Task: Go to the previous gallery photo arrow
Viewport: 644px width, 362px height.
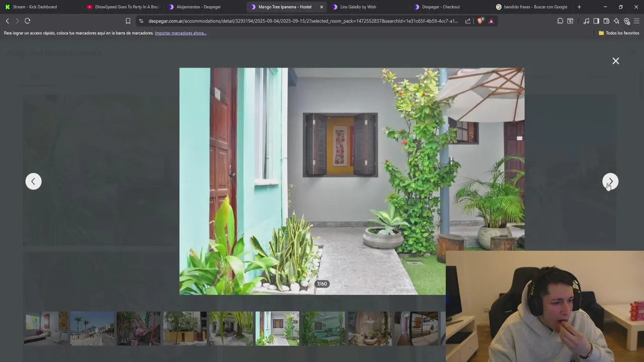Action: (x=33, y=182)
